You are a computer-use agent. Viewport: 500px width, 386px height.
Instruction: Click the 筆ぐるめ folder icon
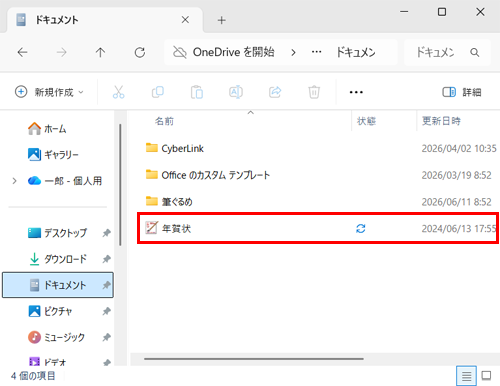[152, 201]
